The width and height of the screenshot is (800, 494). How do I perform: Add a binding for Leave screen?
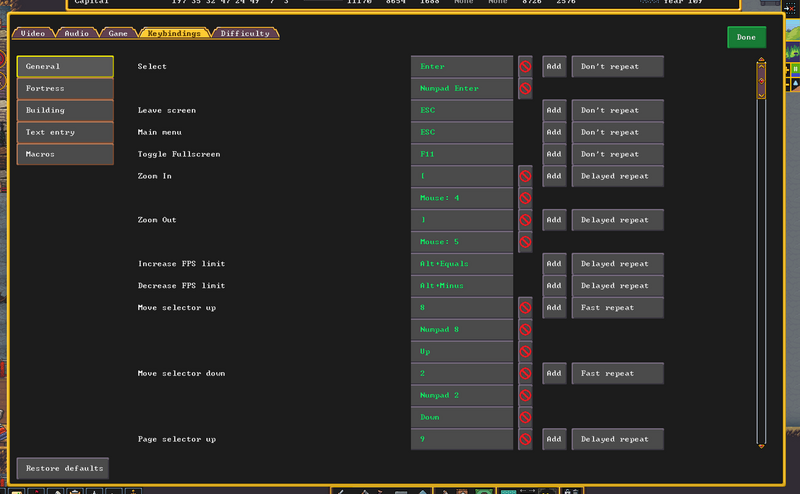pyautogui.click(x=554, y=110)
